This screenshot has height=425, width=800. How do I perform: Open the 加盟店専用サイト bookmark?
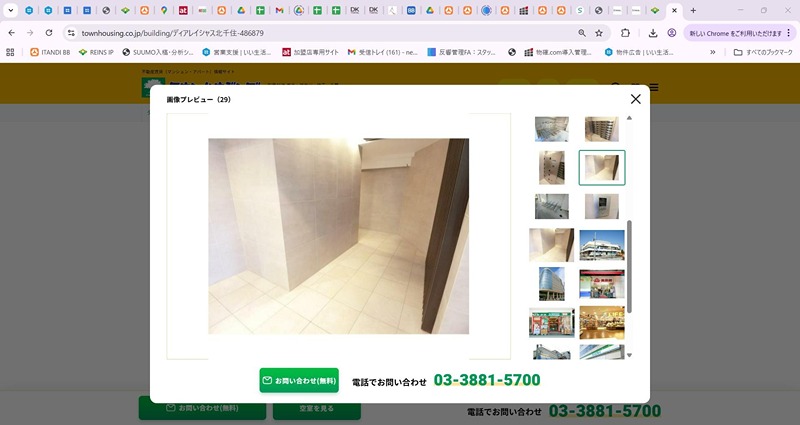pos(310,52)
